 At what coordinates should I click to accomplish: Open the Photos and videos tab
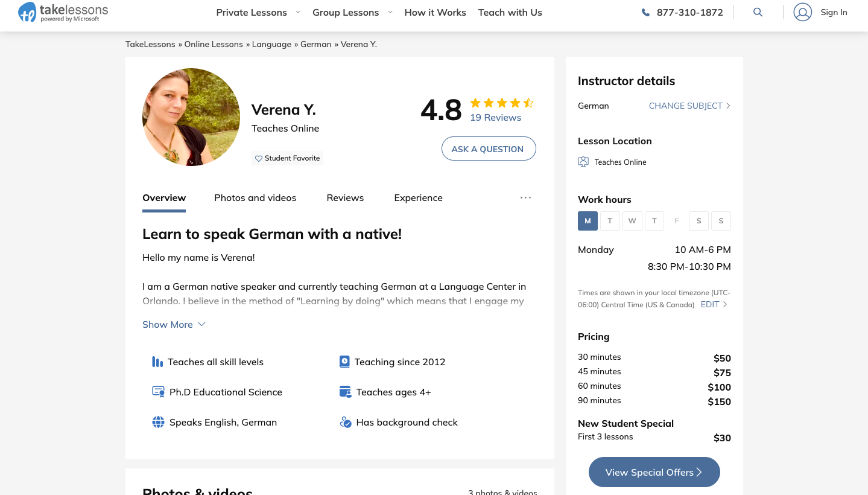(255, 198)
